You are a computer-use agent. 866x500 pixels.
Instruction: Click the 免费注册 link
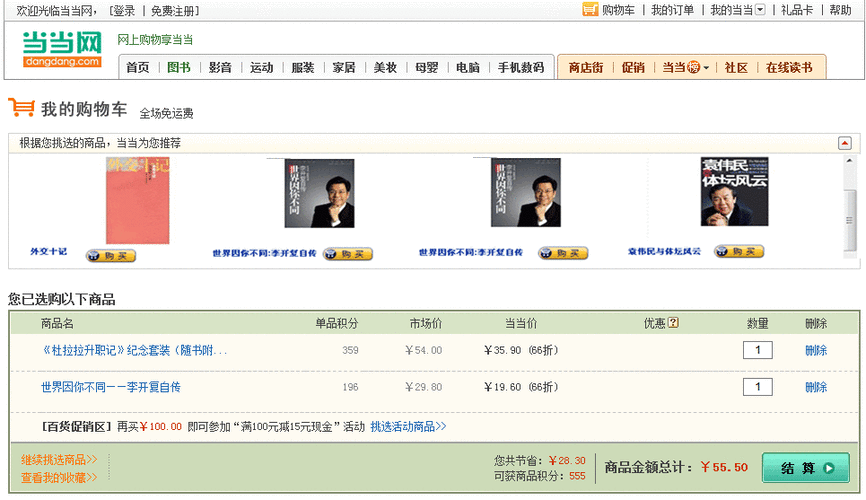(173, 10)
